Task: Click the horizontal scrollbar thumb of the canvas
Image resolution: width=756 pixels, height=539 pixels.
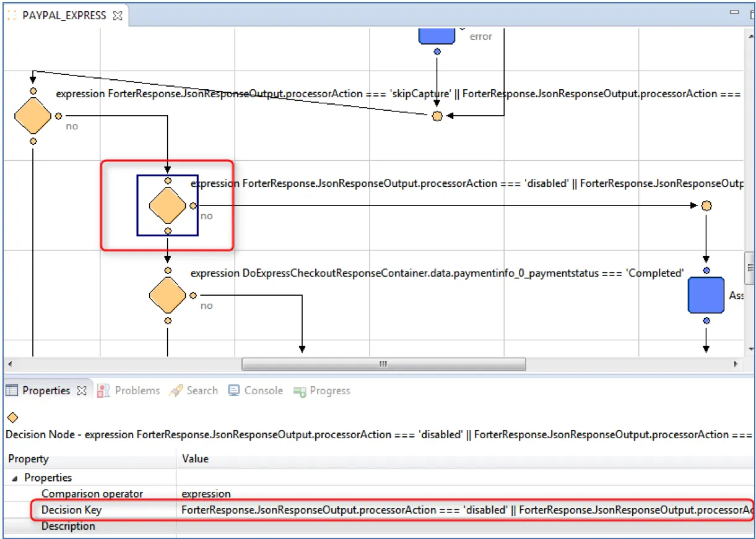Action: click(x=383, y=364)
